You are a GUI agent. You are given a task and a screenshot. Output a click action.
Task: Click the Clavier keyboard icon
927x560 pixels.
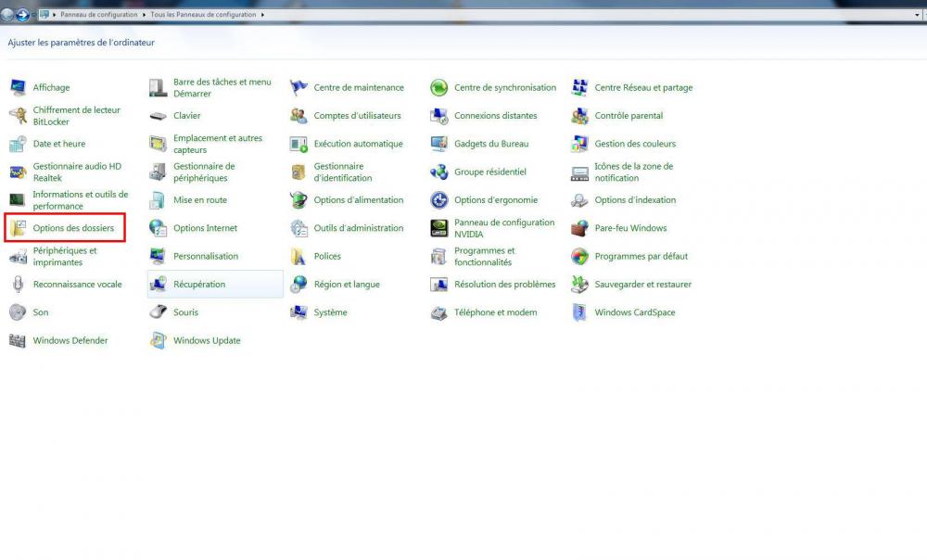point(158,116)
